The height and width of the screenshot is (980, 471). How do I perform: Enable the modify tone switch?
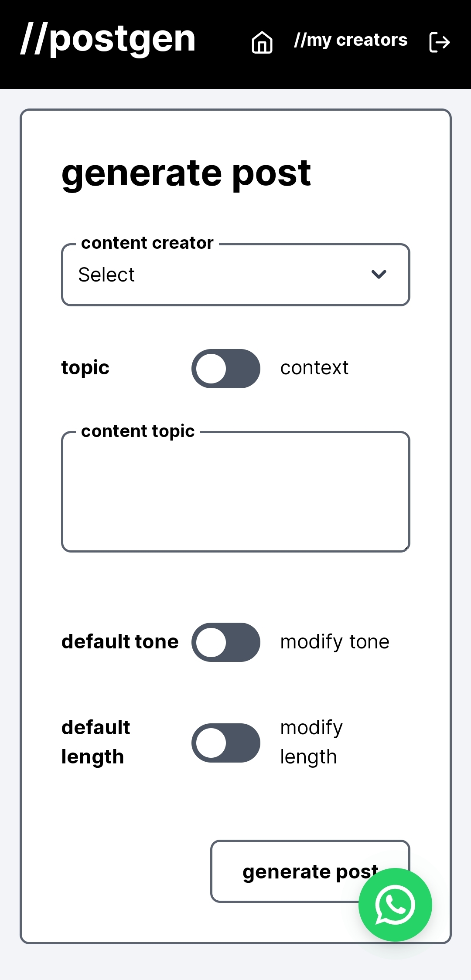226,642
